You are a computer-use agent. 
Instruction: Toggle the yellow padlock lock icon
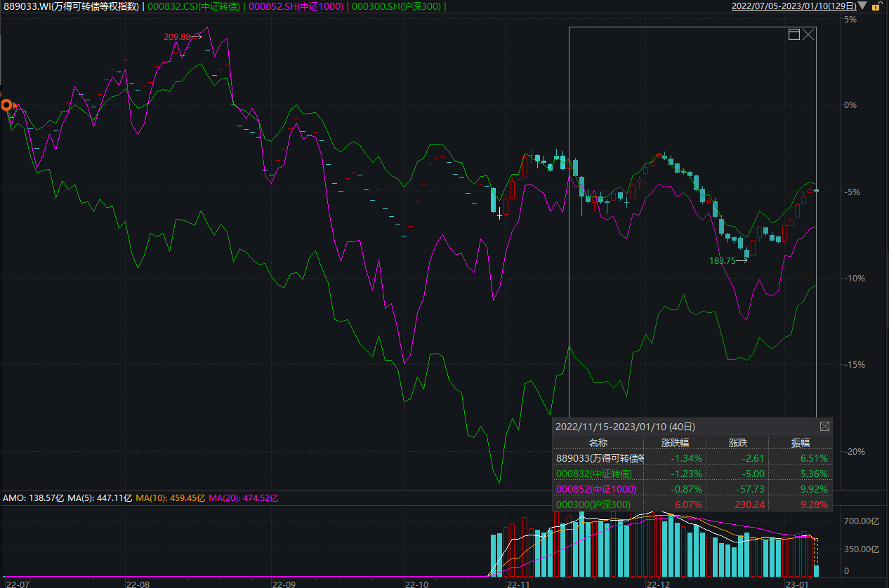tap(875, 6)
